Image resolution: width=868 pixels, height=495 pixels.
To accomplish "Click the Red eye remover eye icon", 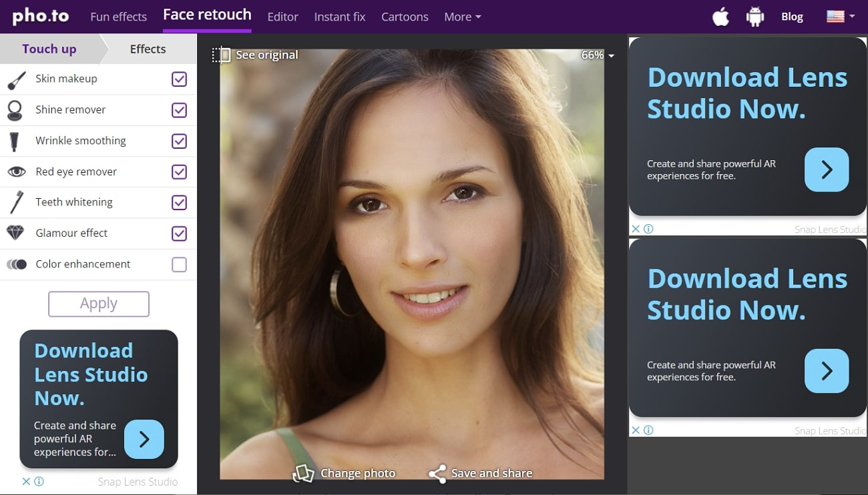I will pyautogui.click(x=17, y=171).
